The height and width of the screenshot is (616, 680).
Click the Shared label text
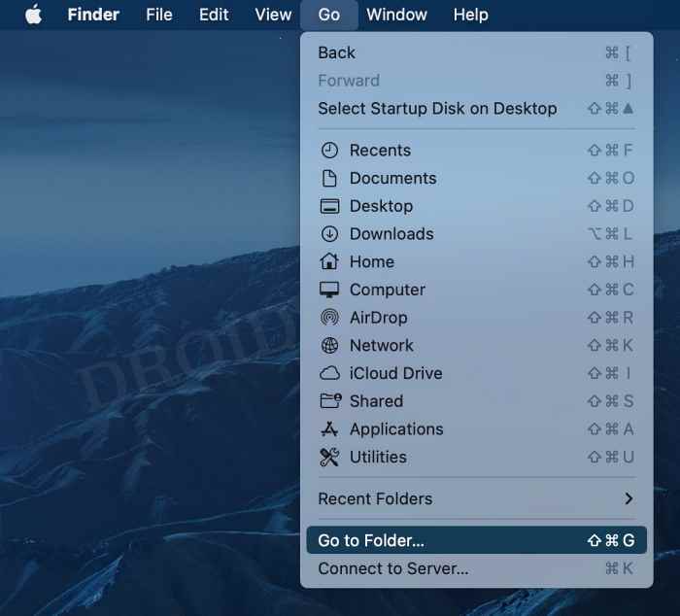click(x=377, y=401)
